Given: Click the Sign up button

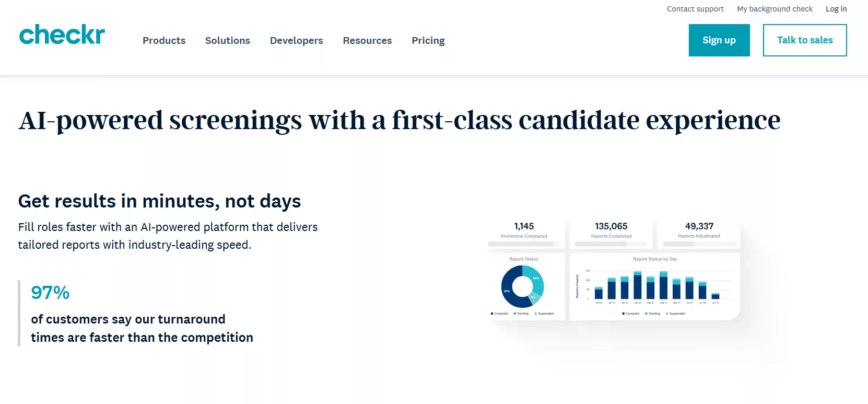Looking at the screenshot, I should 719,40.
